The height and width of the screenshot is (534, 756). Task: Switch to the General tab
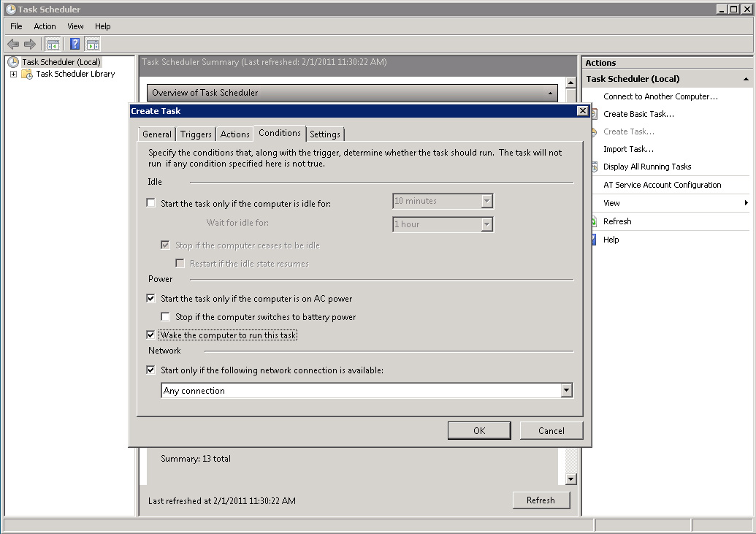point(157,134)
